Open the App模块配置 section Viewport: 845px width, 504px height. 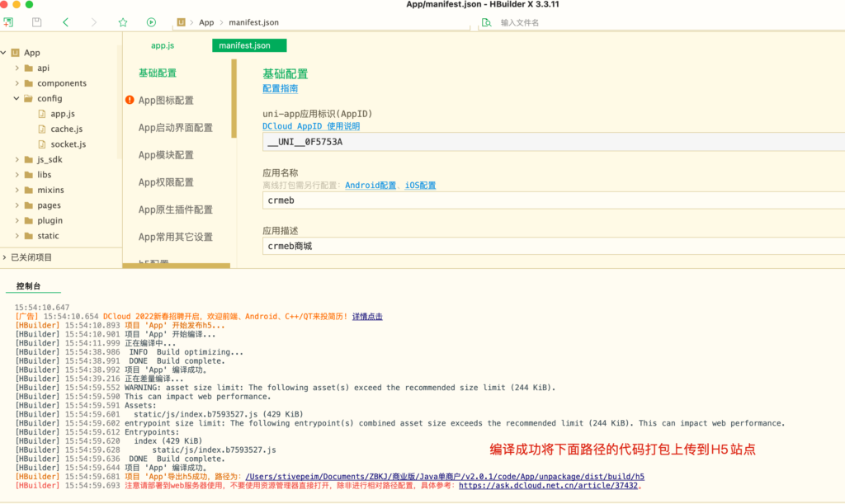pos(166,155)
